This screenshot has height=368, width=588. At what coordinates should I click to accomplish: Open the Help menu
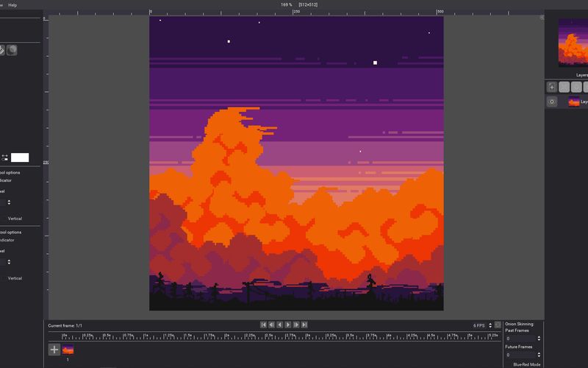tap(12, 5)
